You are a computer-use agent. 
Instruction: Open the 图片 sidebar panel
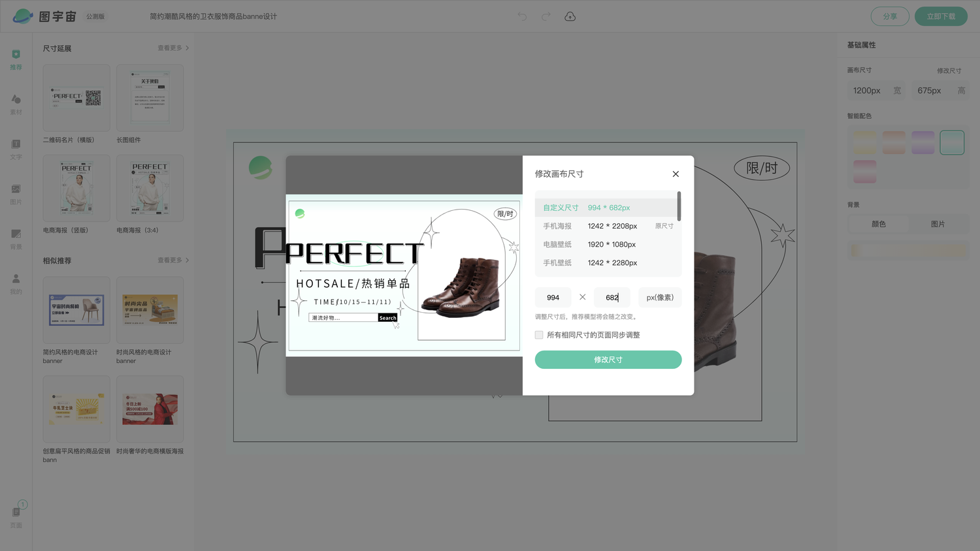click(x=16, y=195)
